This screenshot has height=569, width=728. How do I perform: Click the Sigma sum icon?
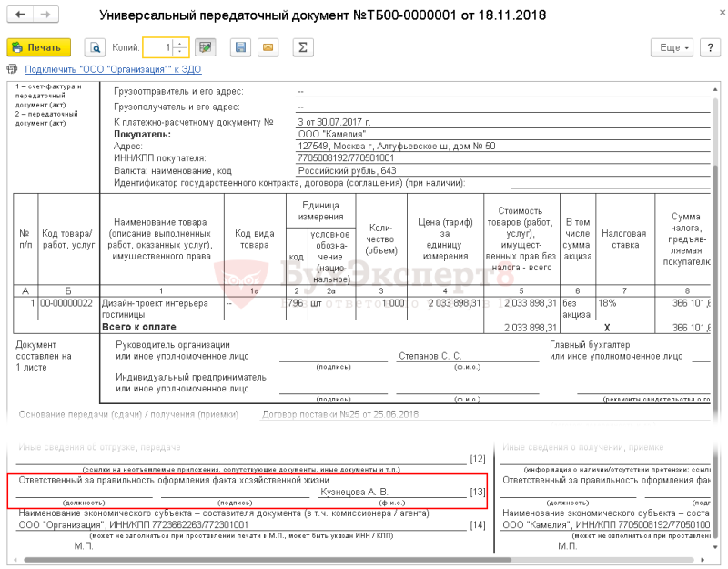303,47
